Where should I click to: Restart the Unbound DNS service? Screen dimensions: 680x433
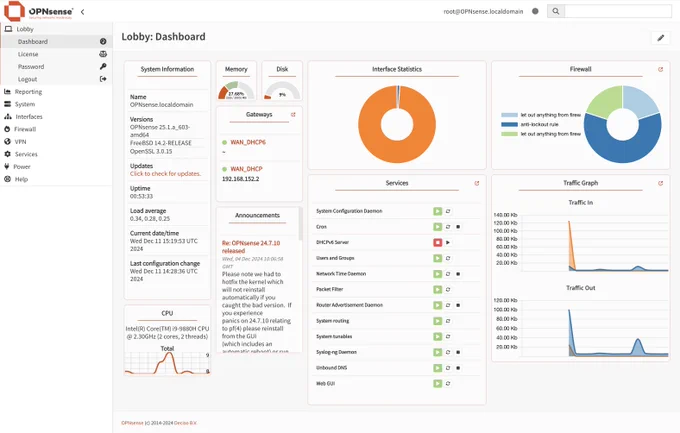click(448, 368)
